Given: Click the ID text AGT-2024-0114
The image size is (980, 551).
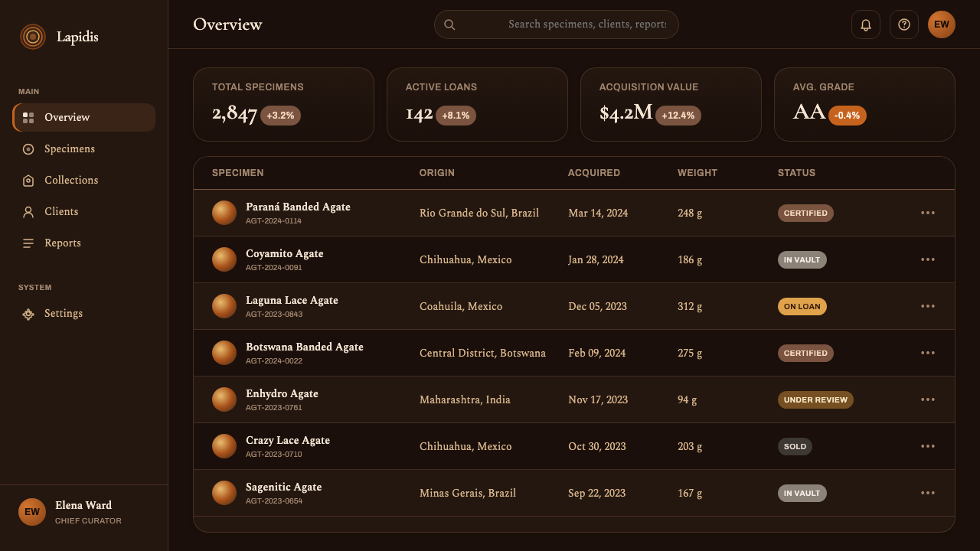Looking at the screenshot, I should 273,221.
